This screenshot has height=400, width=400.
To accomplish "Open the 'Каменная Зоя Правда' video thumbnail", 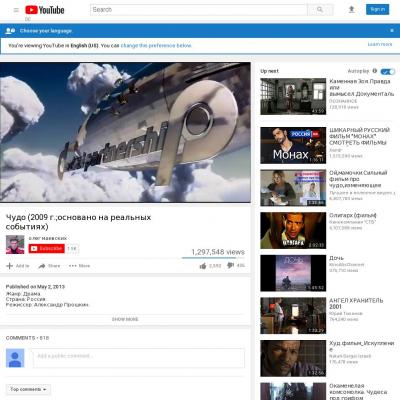I will (x=293, y=96).
